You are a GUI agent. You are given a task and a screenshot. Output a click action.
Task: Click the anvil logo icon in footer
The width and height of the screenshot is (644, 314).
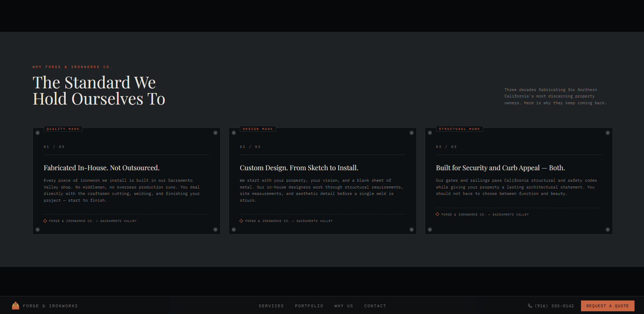click(x=16, y=306)
